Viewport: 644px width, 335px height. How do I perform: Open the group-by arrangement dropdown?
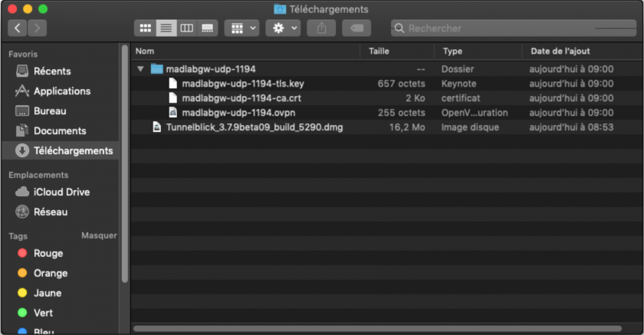(x=242, y=28)
